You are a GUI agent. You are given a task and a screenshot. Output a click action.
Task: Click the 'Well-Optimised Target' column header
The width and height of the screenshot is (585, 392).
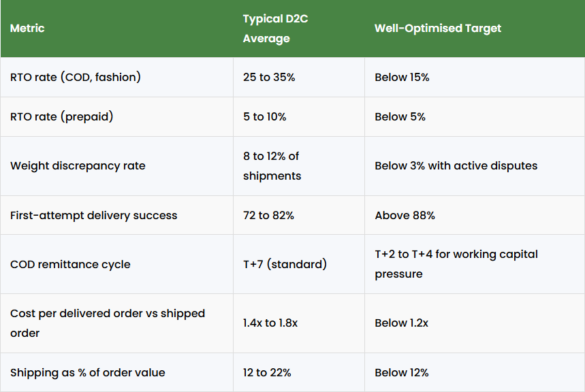475,29
